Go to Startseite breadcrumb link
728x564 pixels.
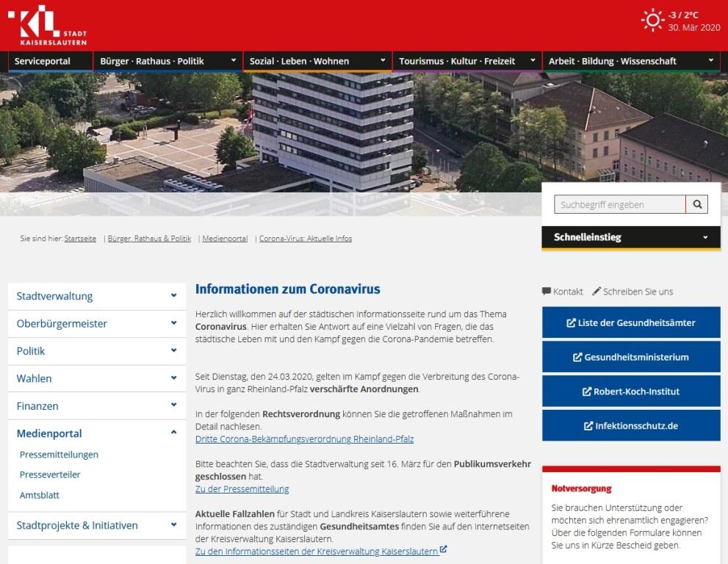click(80, 239)
